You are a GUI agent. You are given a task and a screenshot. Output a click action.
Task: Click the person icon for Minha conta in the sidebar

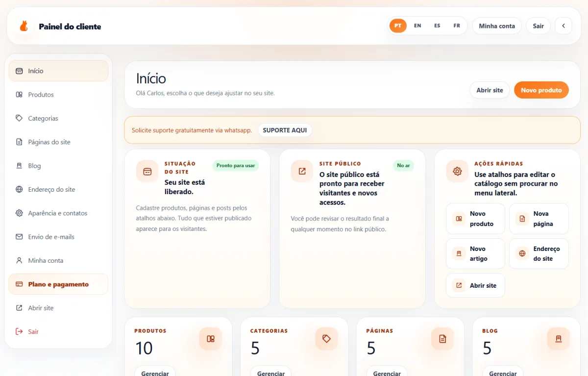(19, 260)
